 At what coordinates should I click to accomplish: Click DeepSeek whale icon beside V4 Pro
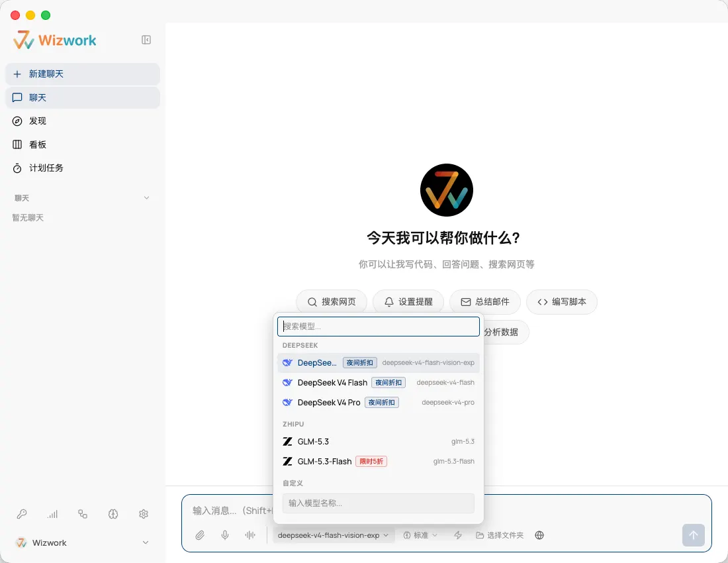tap(287, 402)
